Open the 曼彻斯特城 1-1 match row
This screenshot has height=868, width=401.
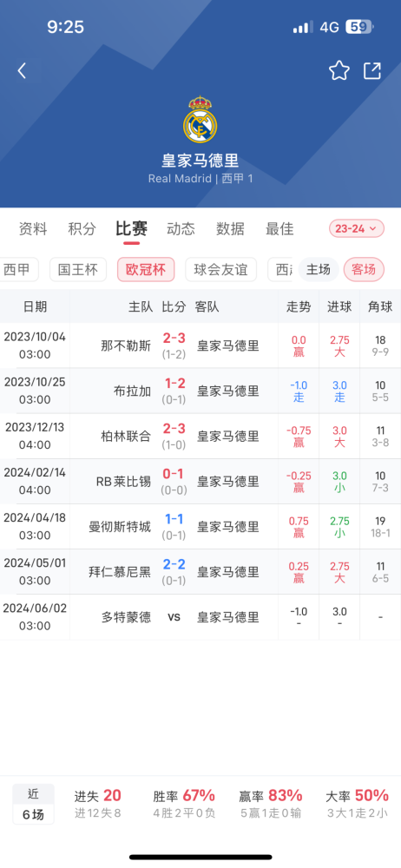[200, 527]
